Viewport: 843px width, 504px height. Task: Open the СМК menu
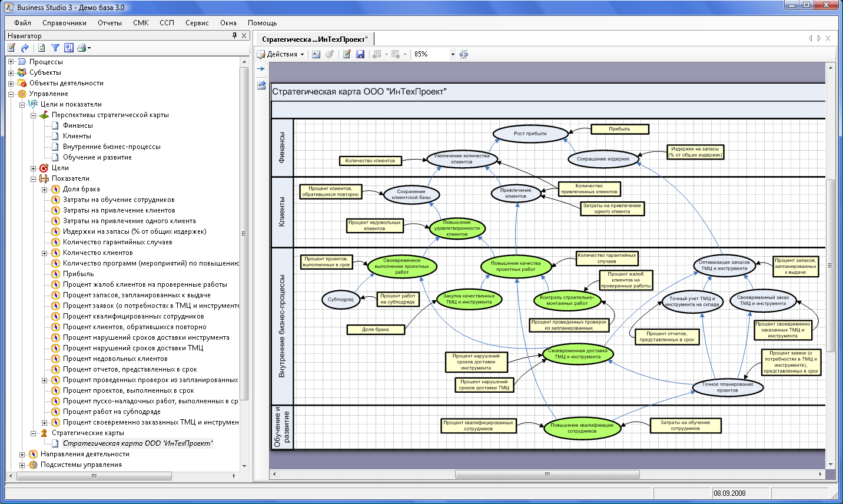click(141, 23)
